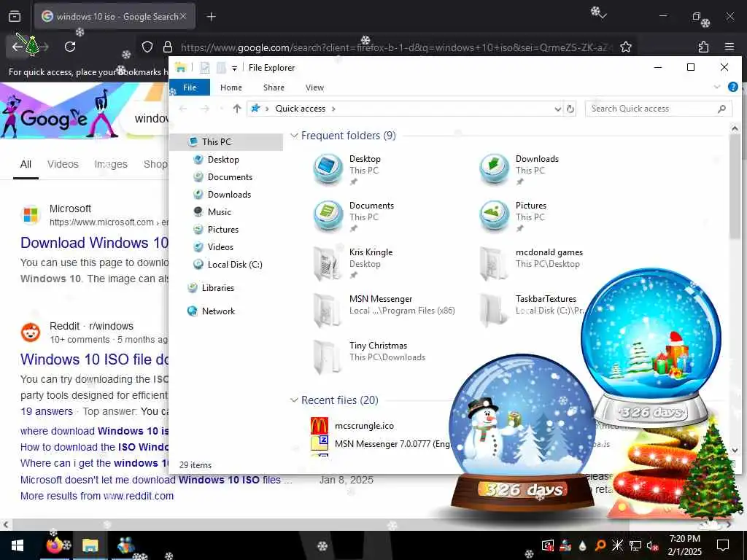
Task: Bookmark this page with the star icon
Action: [625, 47]
